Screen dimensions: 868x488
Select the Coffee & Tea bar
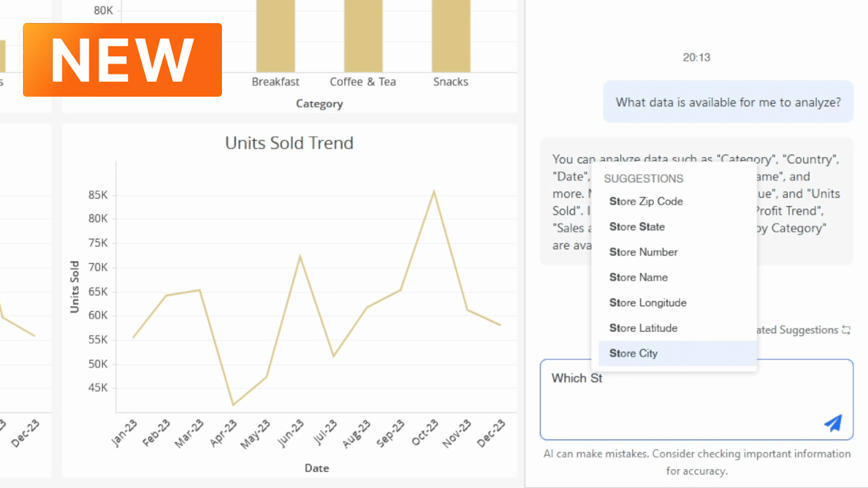tap(363, 36)
